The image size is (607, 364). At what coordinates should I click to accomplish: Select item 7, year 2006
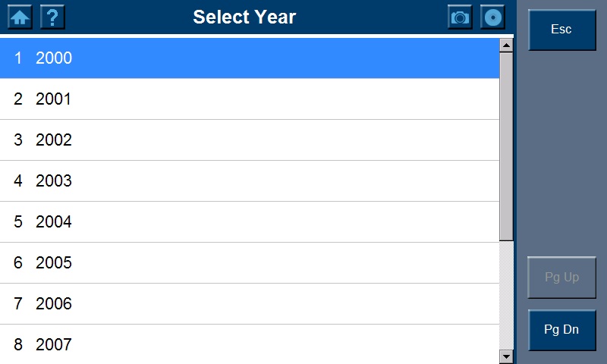249,304
